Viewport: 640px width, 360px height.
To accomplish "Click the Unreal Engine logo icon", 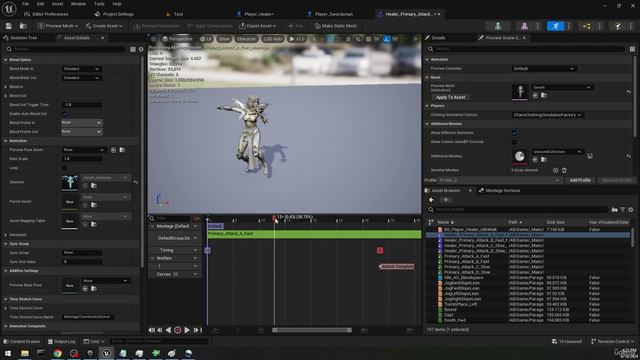I will 9,9.
